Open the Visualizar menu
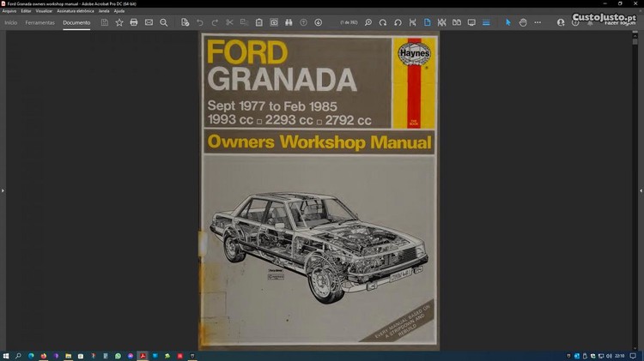 point(43,11)
